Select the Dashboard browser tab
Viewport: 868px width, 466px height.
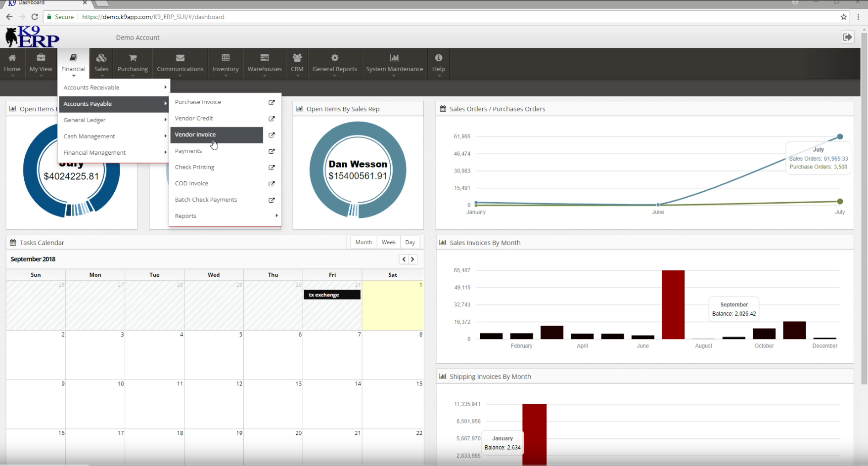point(47,3)
